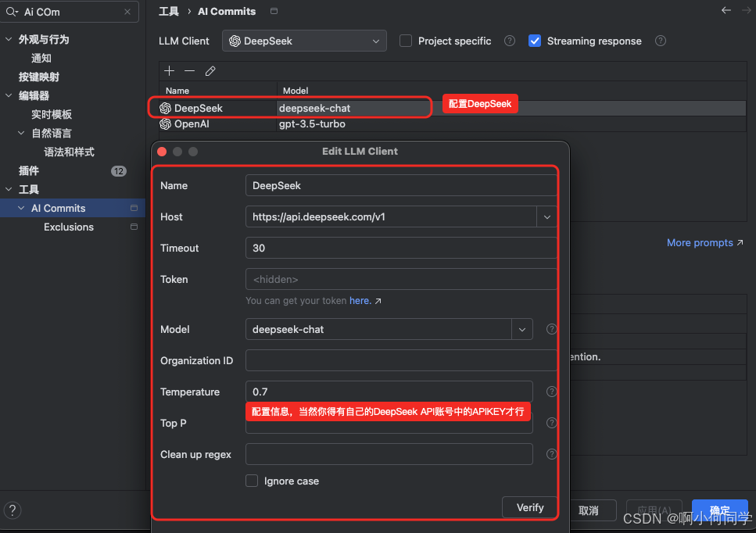Open 语法和样式 settings page

tap(69, 152)
